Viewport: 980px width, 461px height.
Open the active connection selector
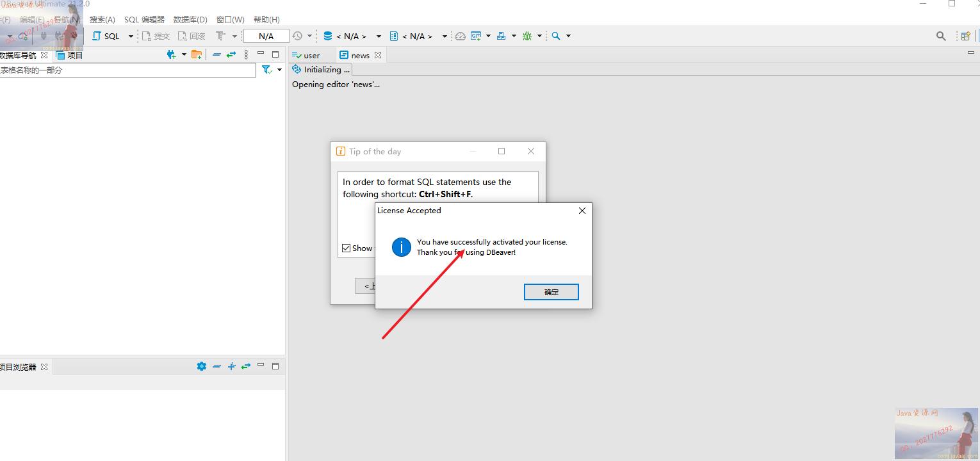pyautogui.click(x=352, y=36)
